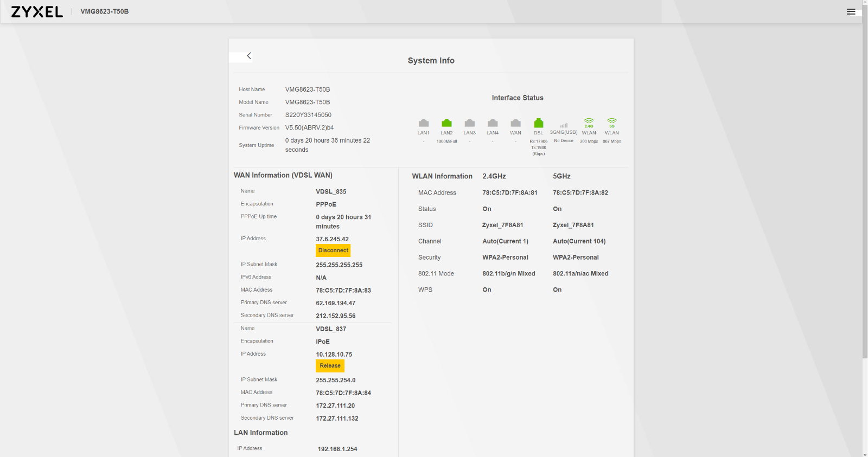Viewport: 868px width, 457px height.
Task: Click the WAN Information (VDSL WAN) heading
Action: coord(283,175)
